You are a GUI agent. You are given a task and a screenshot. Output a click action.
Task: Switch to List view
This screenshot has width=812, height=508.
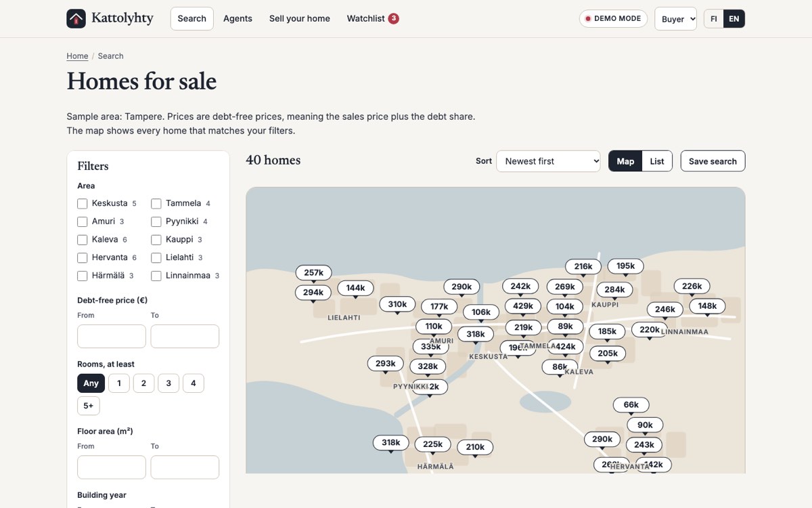point(657,161)
